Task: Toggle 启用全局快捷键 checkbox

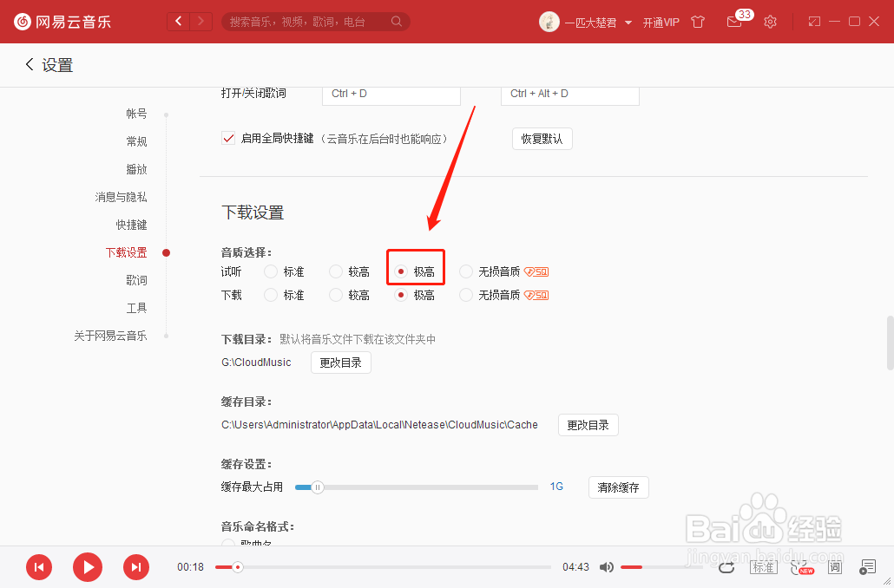Action: (x=228, y=139)
